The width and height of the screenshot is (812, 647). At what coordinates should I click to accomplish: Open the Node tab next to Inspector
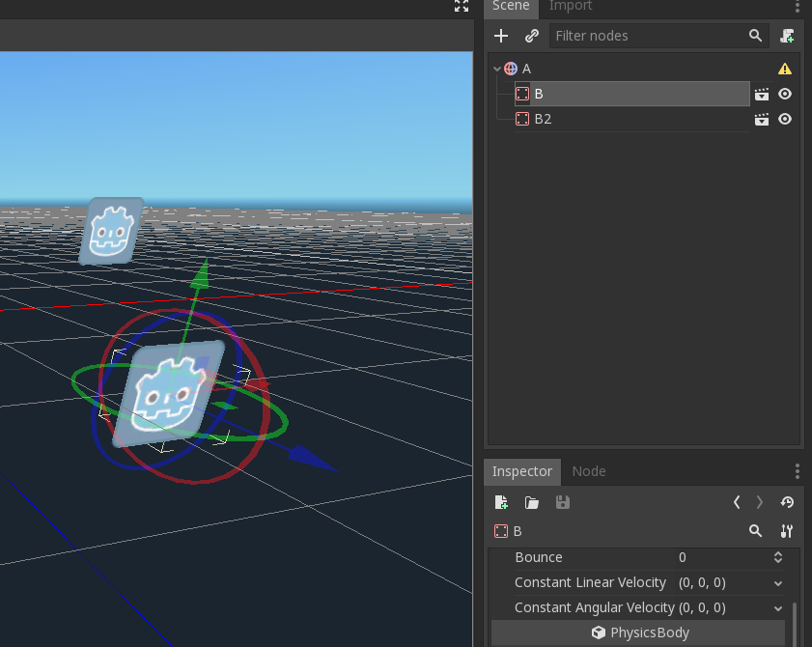pos(589,471)
